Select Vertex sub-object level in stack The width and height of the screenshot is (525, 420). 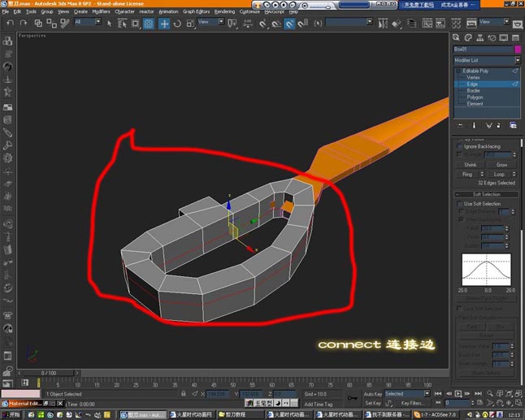(473, 77)
